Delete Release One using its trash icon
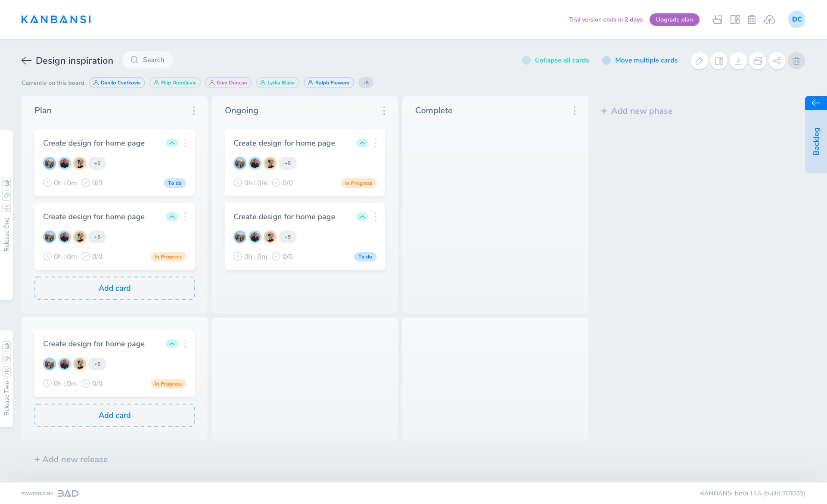This screenshot has width=827, height=504. point(6,183)
